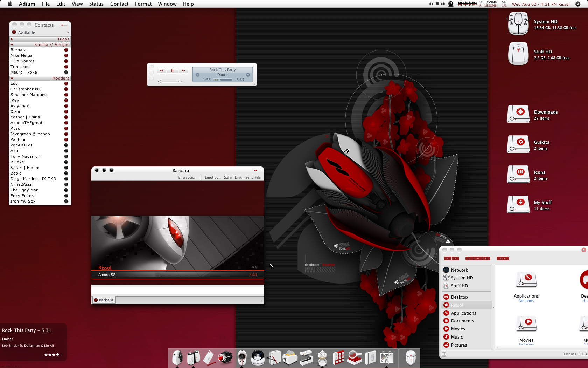Open the Window menu
The height and width of the screenshot is (368, 588).
click(167, 4)
